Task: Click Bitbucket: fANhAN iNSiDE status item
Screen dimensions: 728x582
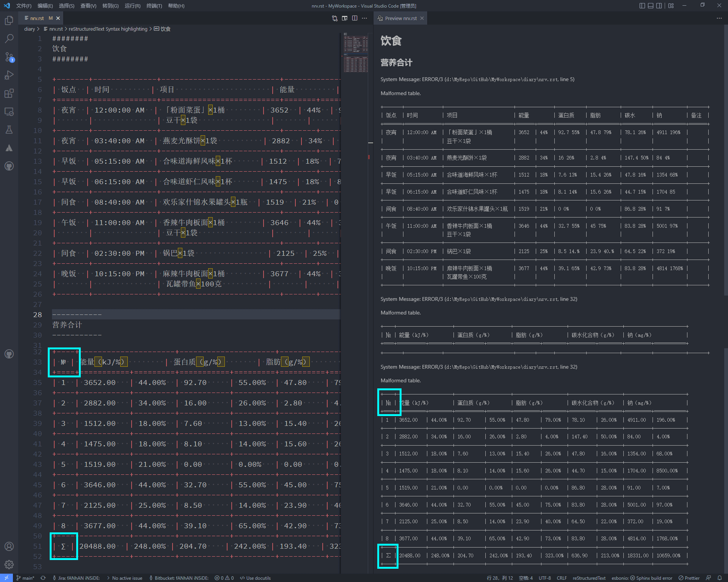Action: pos(179,578)
